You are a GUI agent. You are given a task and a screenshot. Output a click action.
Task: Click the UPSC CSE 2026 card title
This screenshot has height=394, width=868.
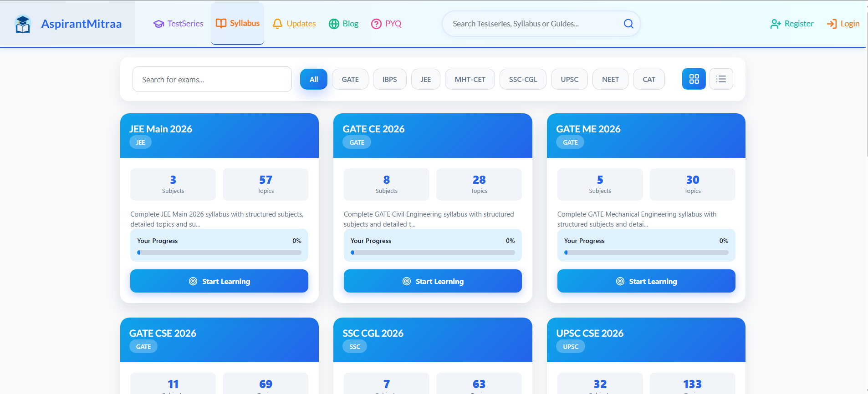590,333
